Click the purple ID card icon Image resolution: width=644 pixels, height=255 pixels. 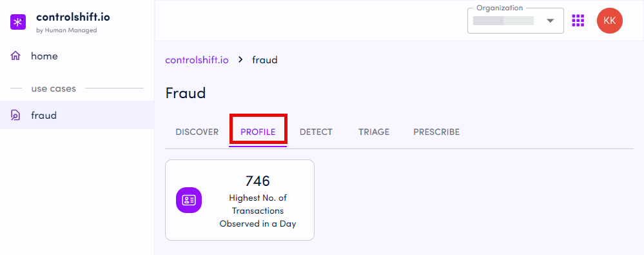click(189, 200)
